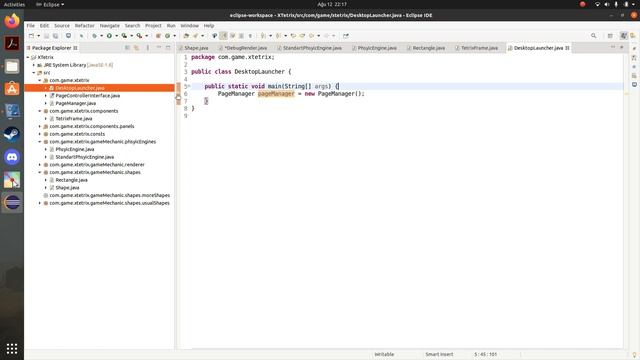The width and height of the screenshot is (640, 360).
Task: Open the Source menu
Action: 62,25
